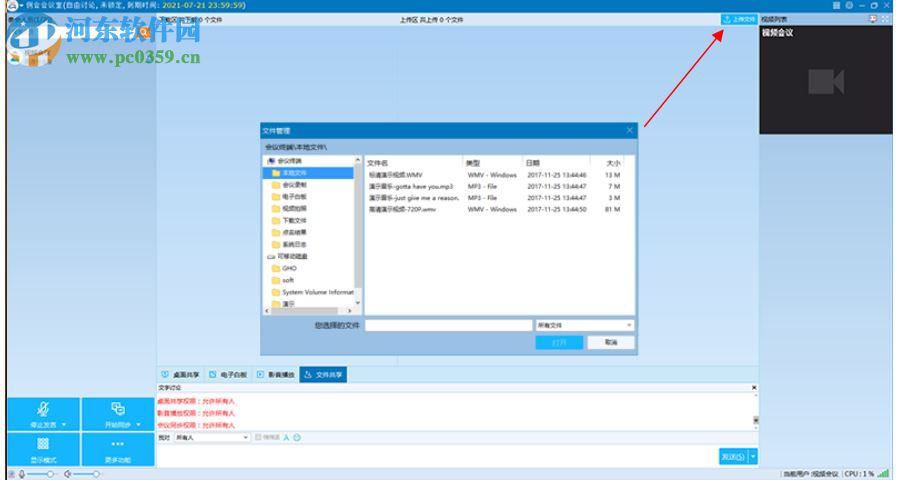Switch to the file sharing tab (文件共享)

(323, 375)
